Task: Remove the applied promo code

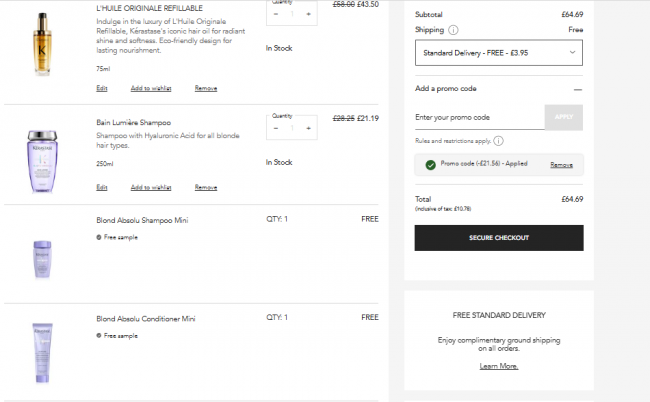Action: coord(561,164)
